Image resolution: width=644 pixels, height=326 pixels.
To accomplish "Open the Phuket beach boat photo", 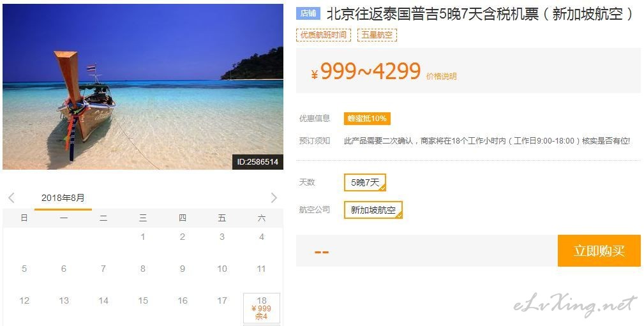I will pos(143,87).
